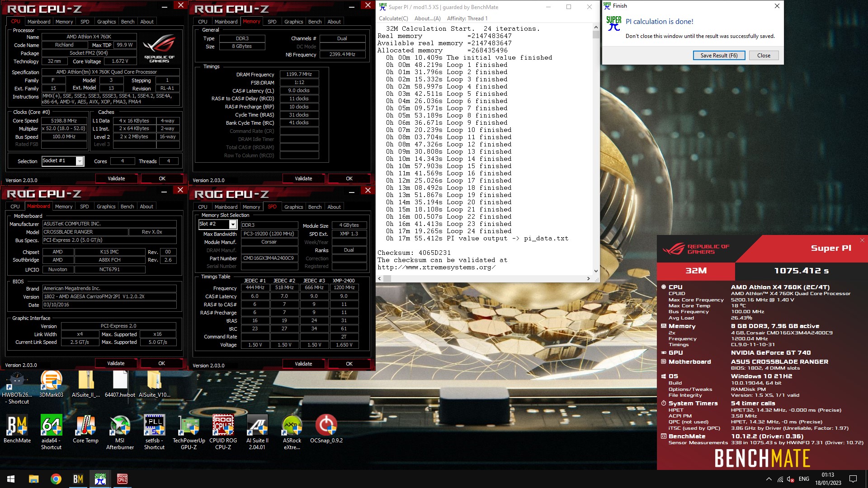Open Google Chrome from the taskbar
Viewport: 868px width, 488px height.
pyautogui.click(x=56, y=479)
